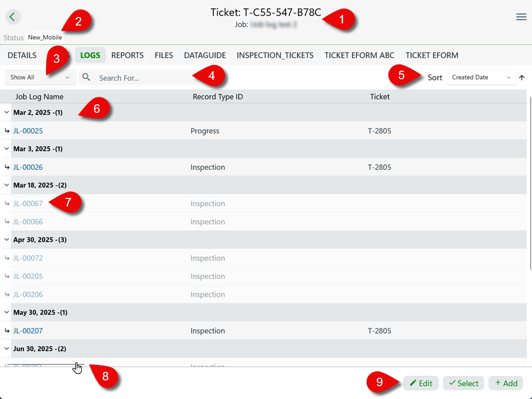Image resolution: width=532 pixels, height=399 pixels.
Task: Go back using the green arrow
Action: pos(13,16)
